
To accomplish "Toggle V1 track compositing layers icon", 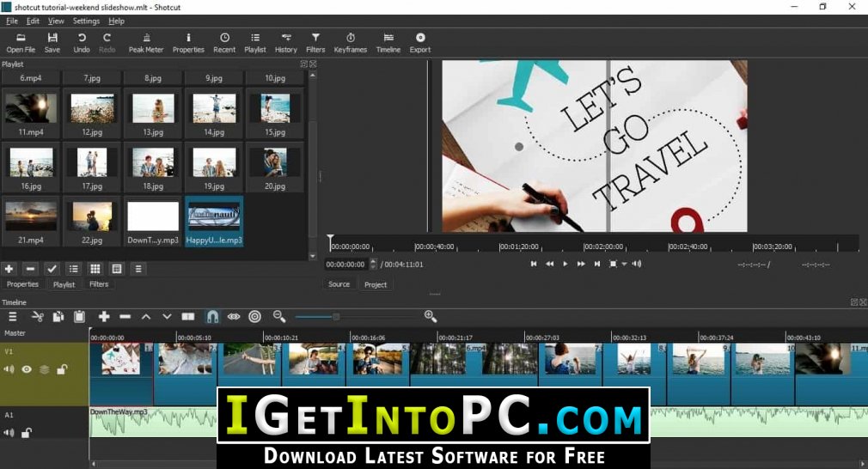I will tap(45, 369).
